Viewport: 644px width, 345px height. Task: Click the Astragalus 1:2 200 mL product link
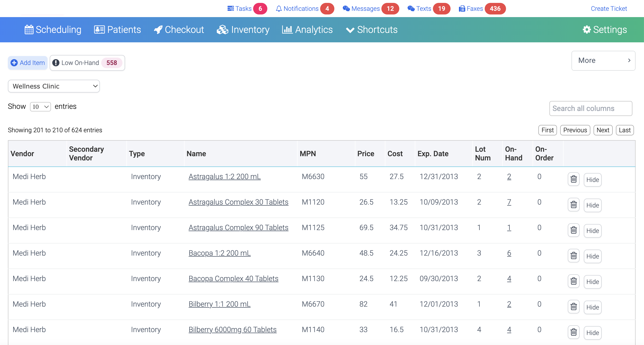point(224,176)
